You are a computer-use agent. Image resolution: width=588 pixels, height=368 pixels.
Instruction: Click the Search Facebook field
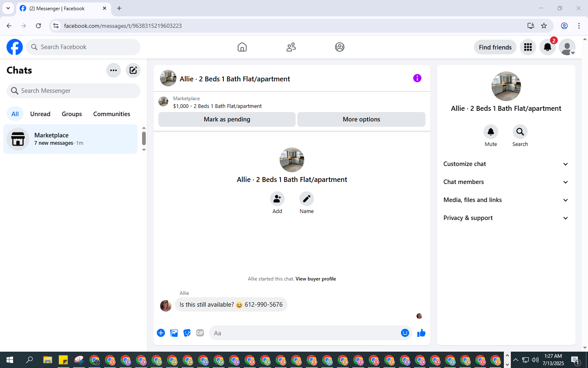tap(83, 47)
